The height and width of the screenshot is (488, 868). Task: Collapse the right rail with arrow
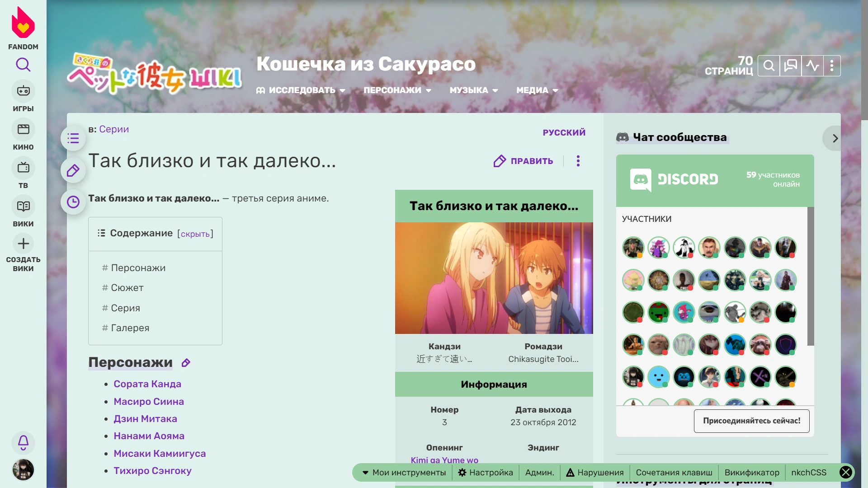click(835, 138)
